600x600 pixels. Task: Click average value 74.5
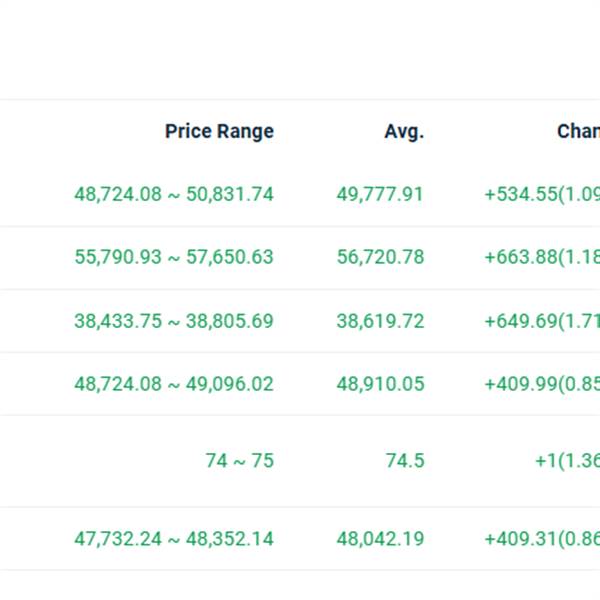pos(404,461)
